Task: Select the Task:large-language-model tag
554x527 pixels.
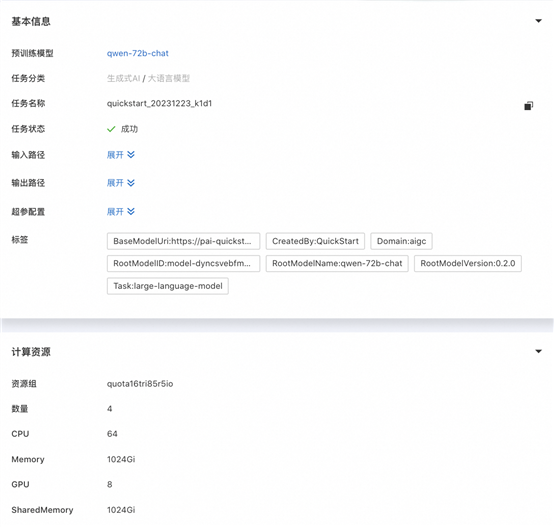Action: click(168, 286)
